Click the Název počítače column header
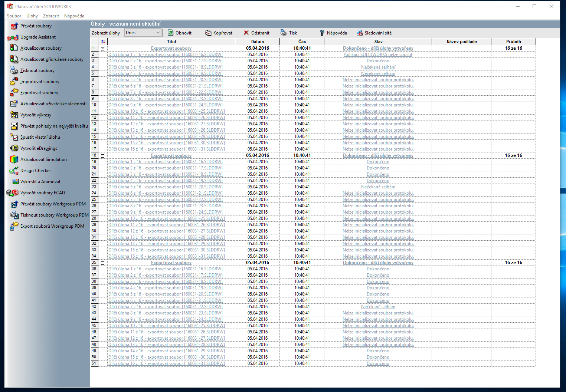The height and width of the screenshot is (392, 566). [x=462, y=42]
